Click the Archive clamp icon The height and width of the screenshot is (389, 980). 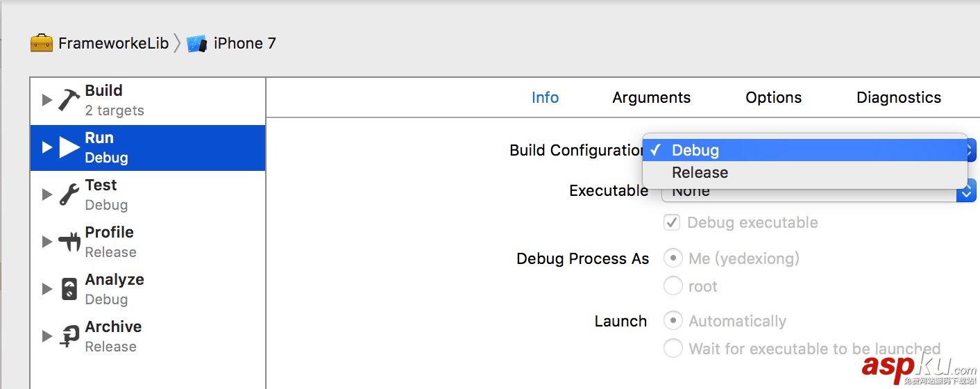69,336
